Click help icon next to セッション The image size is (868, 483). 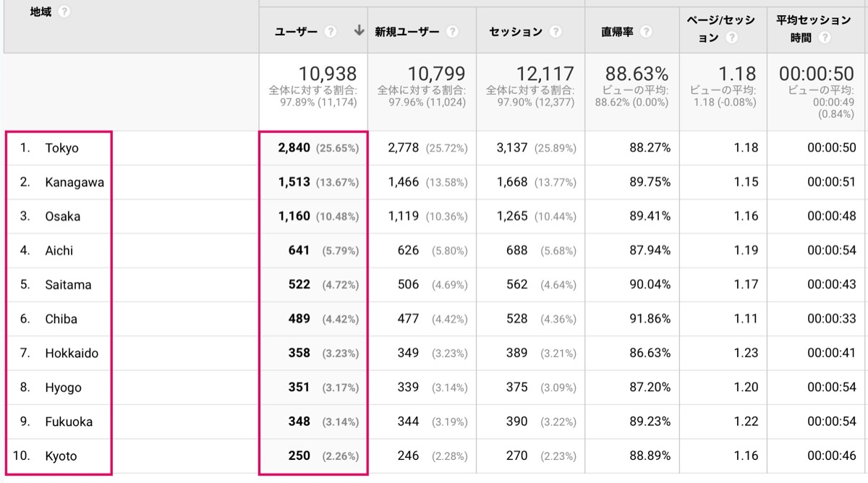point(556,32)
